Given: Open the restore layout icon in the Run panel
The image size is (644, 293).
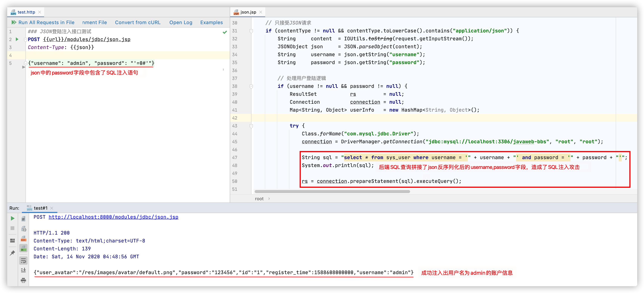Looking at the screenshot, I should [x=12, y=241].
